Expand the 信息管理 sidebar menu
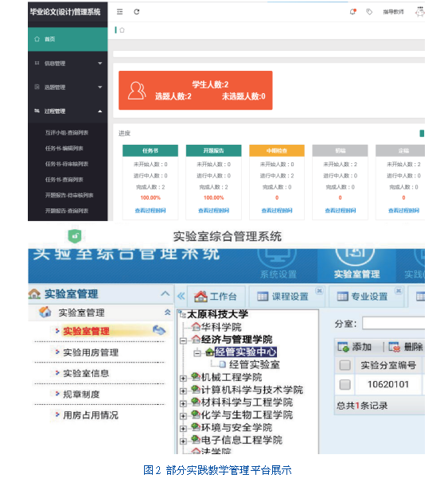 (x=68, y=64)
